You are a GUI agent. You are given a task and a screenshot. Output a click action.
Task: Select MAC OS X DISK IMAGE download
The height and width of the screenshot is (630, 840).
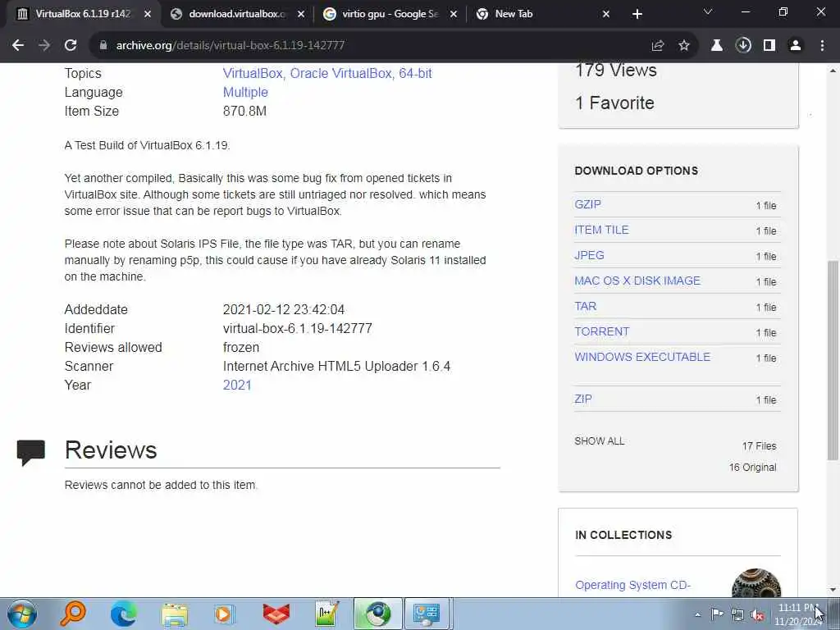637,281
